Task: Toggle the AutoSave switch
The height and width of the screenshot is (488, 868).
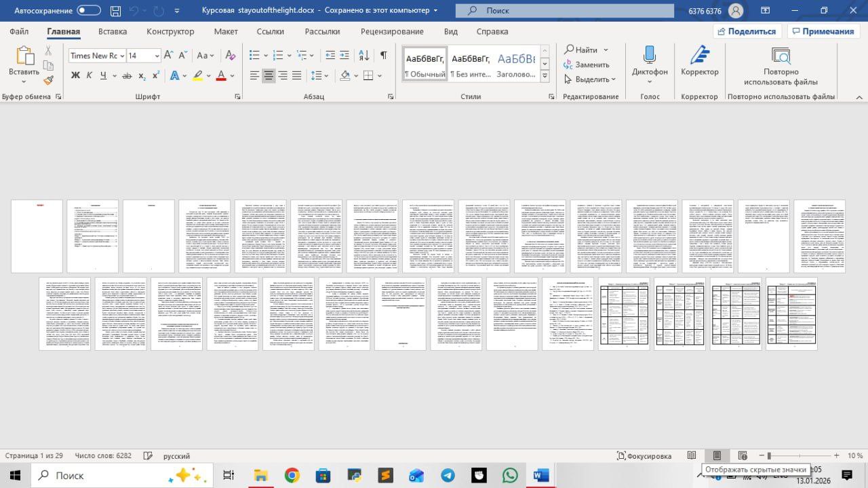Action: coord(89,10)
